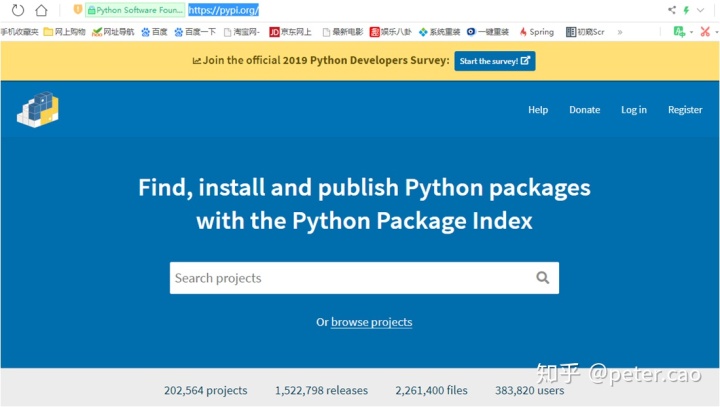The width and height of the screenshot is (720, 407).
Task: Open the Help menu link
Action: tap(538, 109)
